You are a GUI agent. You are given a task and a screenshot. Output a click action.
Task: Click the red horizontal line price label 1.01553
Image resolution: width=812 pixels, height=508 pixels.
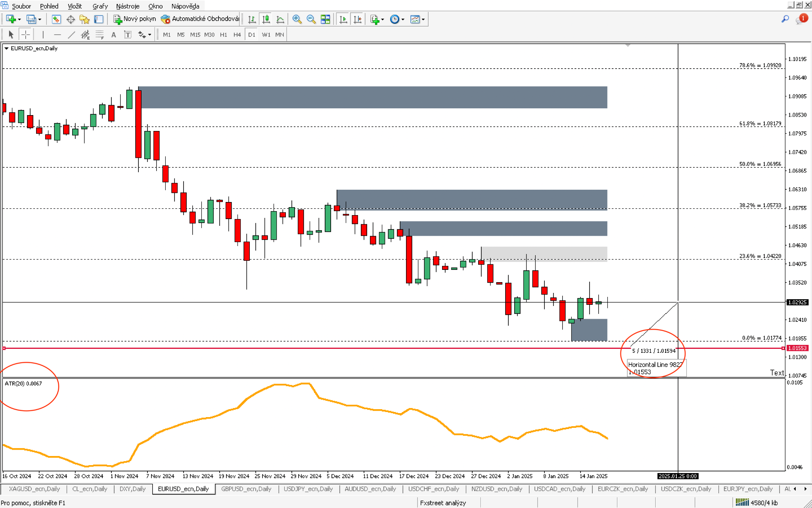click(x=797, y=348)
